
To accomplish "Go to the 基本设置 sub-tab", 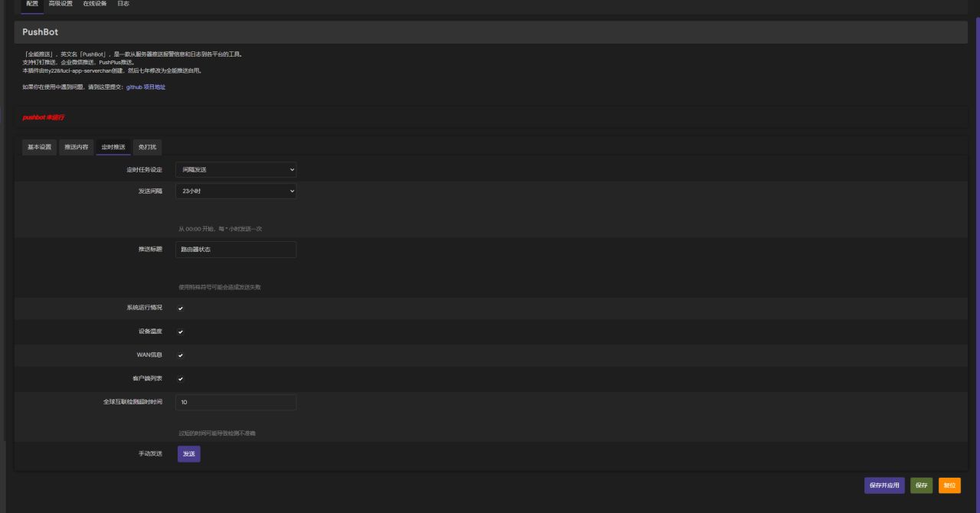I will (39, 147).
